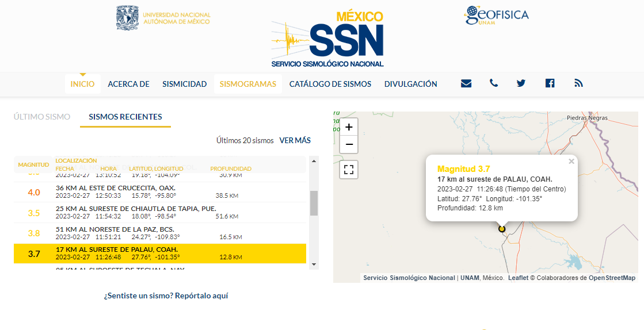Select highlighted 3.7 Palau, COAH. row
The image size is (644, 330).
160,254
